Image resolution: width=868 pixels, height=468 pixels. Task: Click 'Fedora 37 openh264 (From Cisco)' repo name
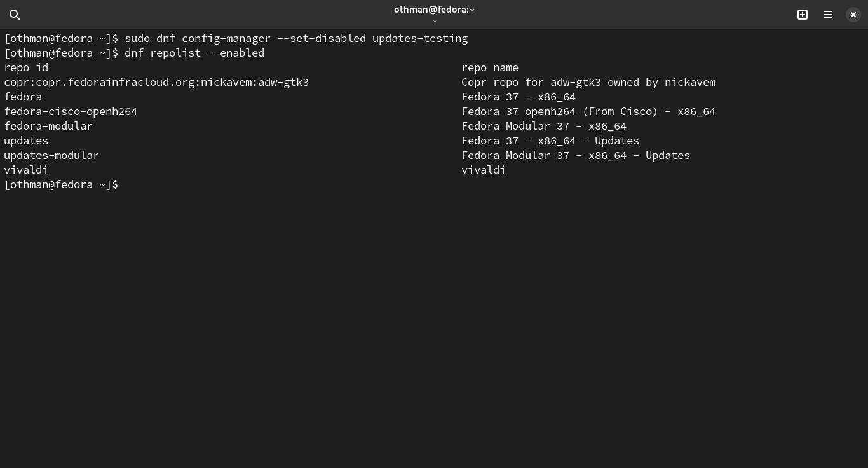click(588, 111)
